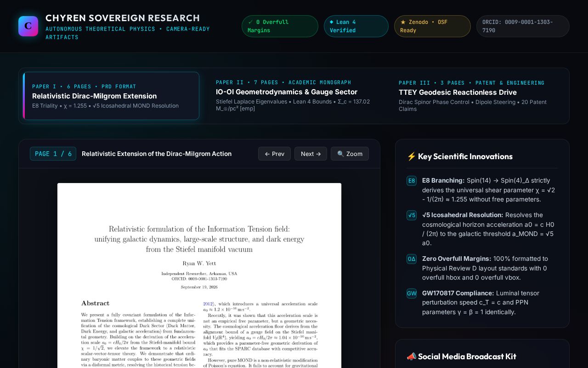Click the 'Zenodo • OSF Ready' pill

[432, 26]
